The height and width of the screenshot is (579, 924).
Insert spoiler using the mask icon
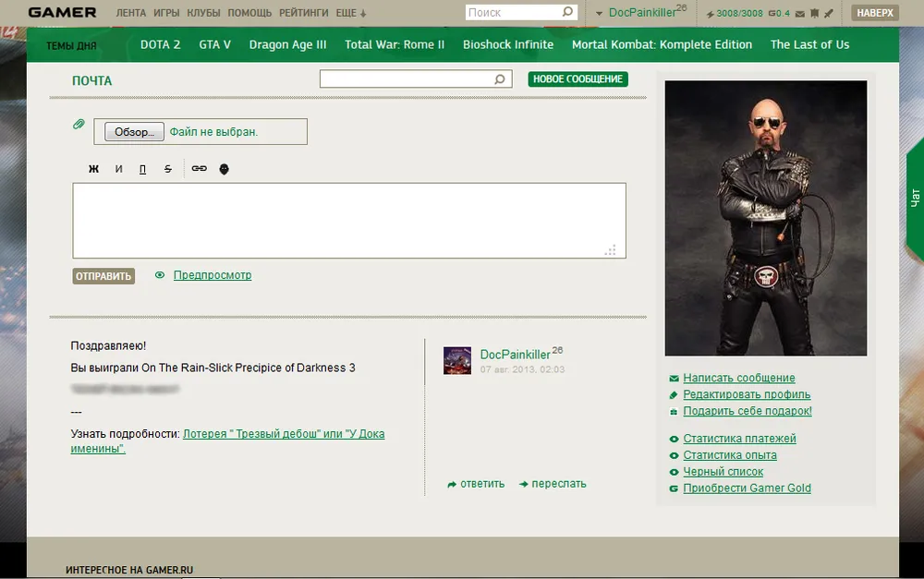click(224, 169)
